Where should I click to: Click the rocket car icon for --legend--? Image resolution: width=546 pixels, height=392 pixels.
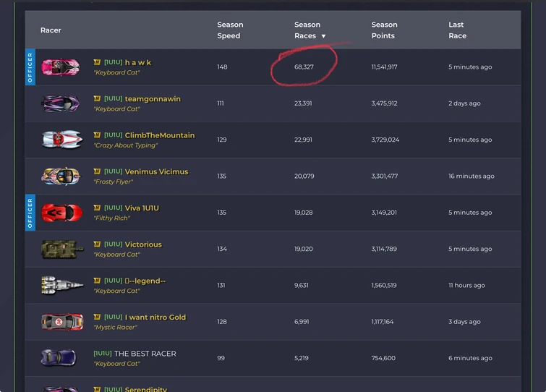[x=61, y=285]
